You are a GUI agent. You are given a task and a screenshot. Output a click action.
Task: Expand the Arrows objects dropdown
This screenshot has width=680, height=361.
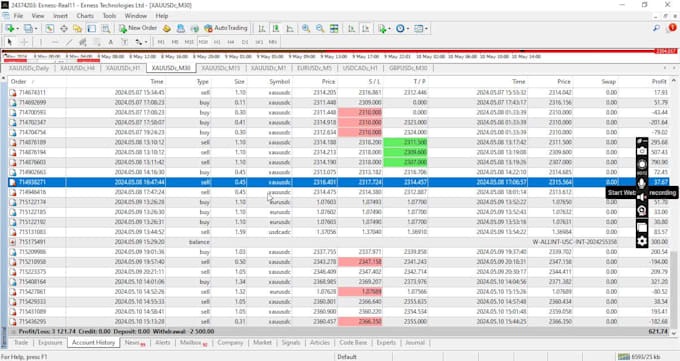pyautogui.click(x=146, y=42)
